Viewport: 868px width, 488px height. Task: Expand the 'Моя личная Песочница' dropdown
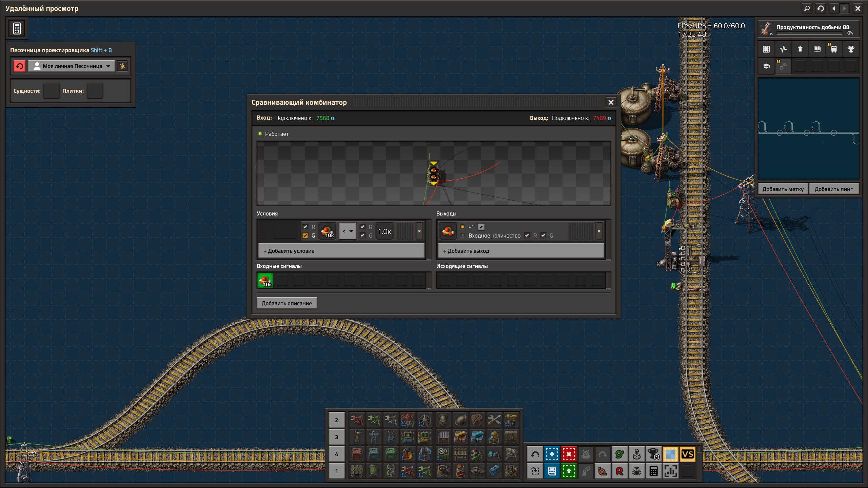(x=72, y=66)
